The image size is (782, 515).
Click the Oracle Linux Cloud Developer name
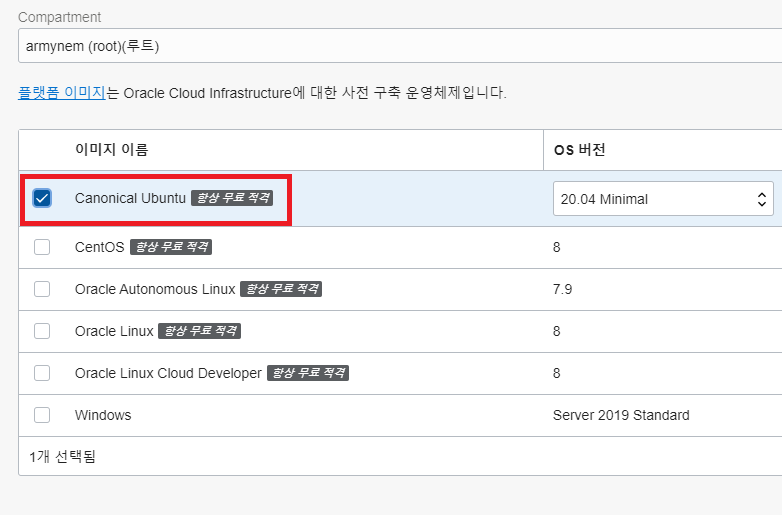[x=168, y=373]
